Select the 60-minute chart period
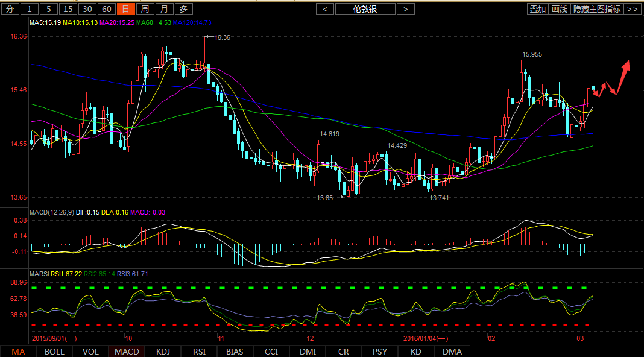This screenshot has height=357, width=644. [106, 9]
